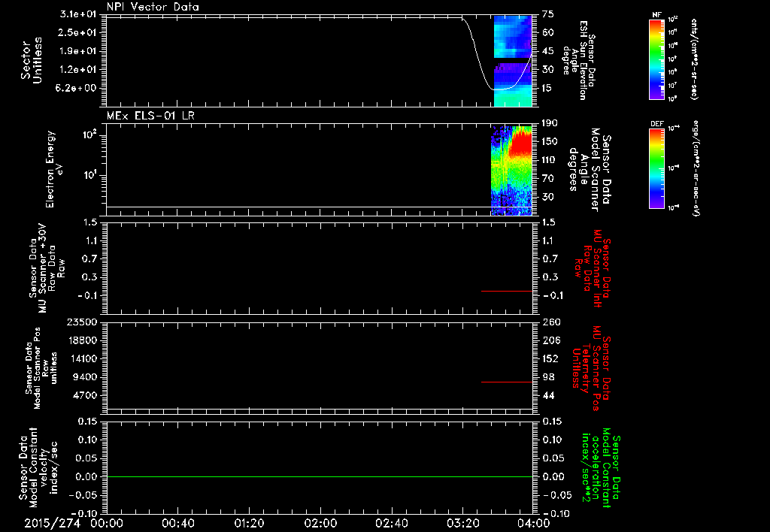This screenshot has height=532, width=770.
Task: Click the red "MU Scanner Int Raw Data" label
Action: (x=593, y=268)
